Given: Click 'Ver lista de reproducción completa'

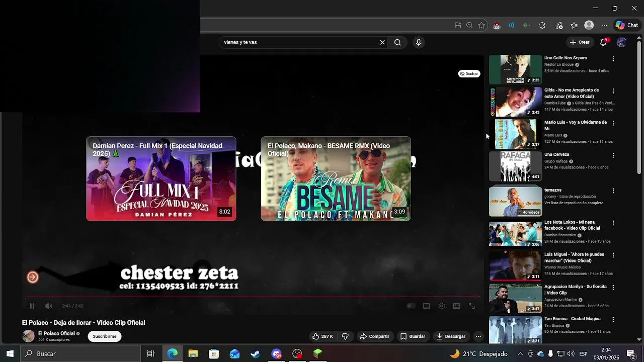Looking at the screenshot, I should [574, 203].
